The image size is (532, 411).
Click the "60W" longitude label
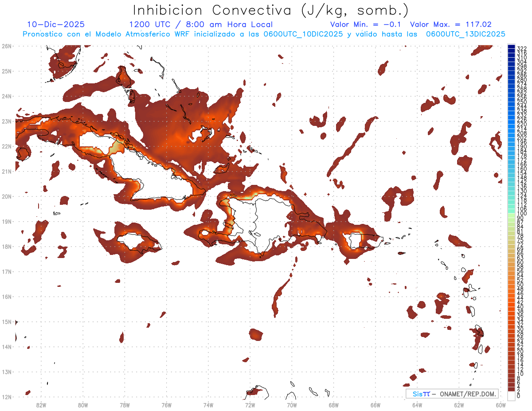click(x=501, y=405)
